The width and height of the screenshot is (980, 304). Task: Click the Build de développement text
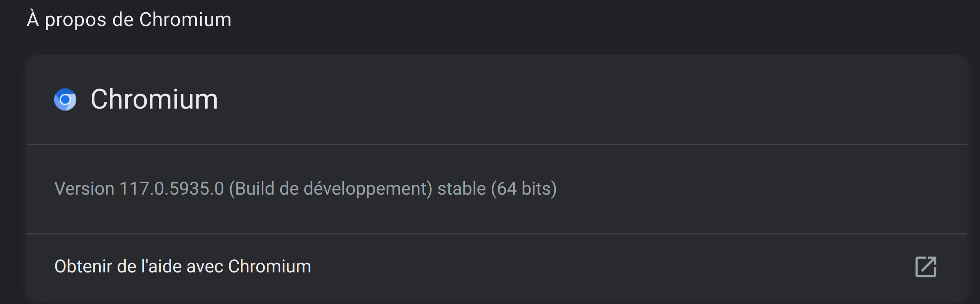(x=330, y=189)
